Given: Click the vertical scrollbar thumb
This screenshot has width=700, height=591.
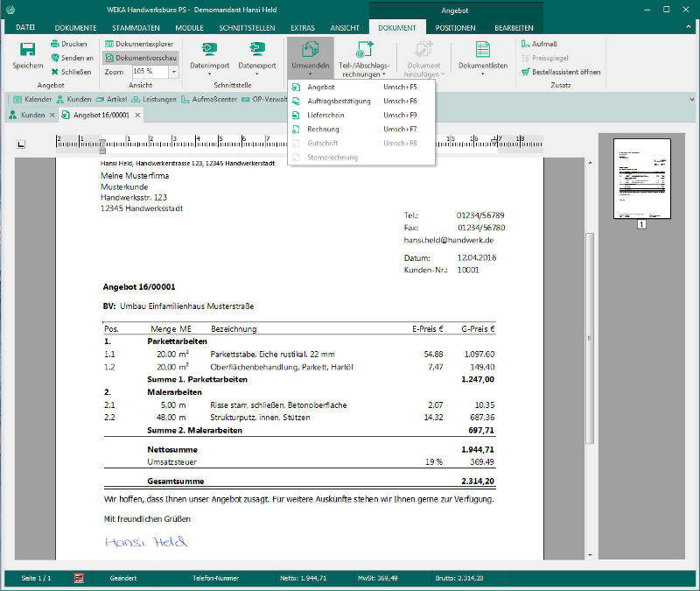Looking at the screenshot, I should pos(590,338).
